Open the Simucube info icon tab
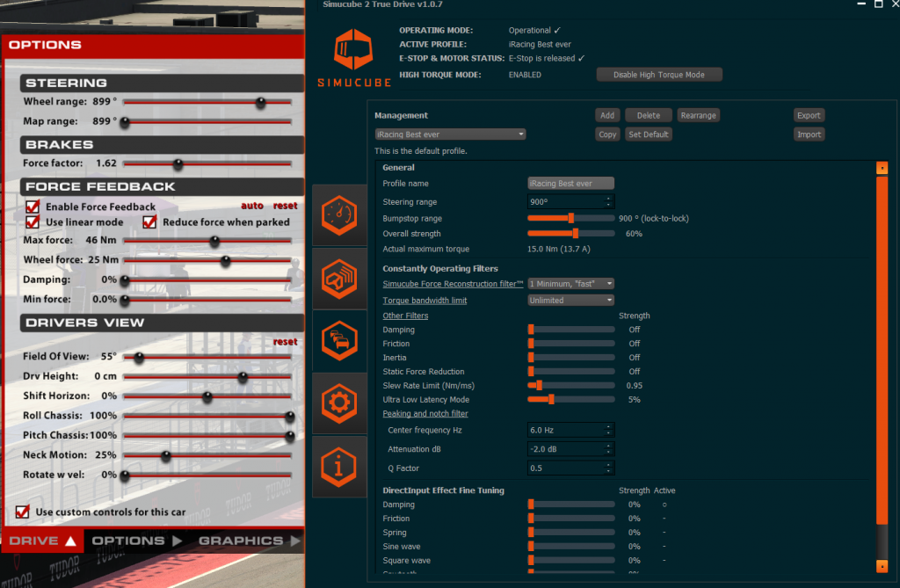This screenshot has height=588, width=900. click(339, 466)
